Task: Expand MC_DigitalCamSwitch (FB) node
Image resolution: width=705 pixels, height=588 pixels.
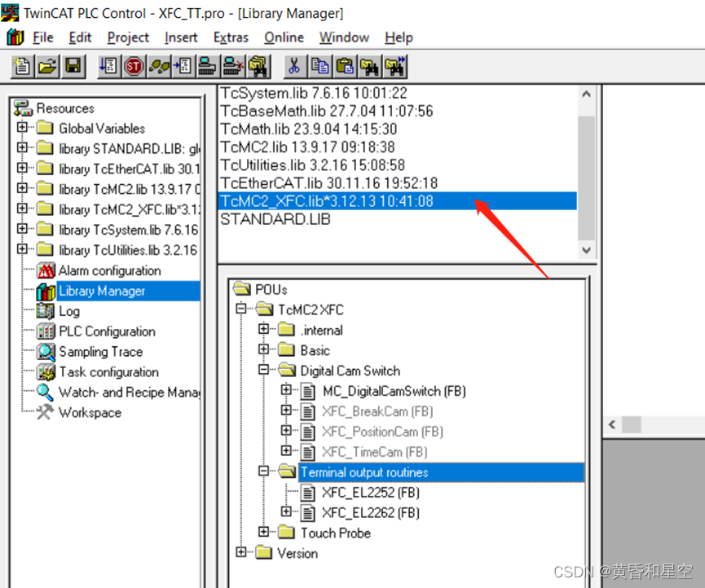Action: click(x=286, y=390)
